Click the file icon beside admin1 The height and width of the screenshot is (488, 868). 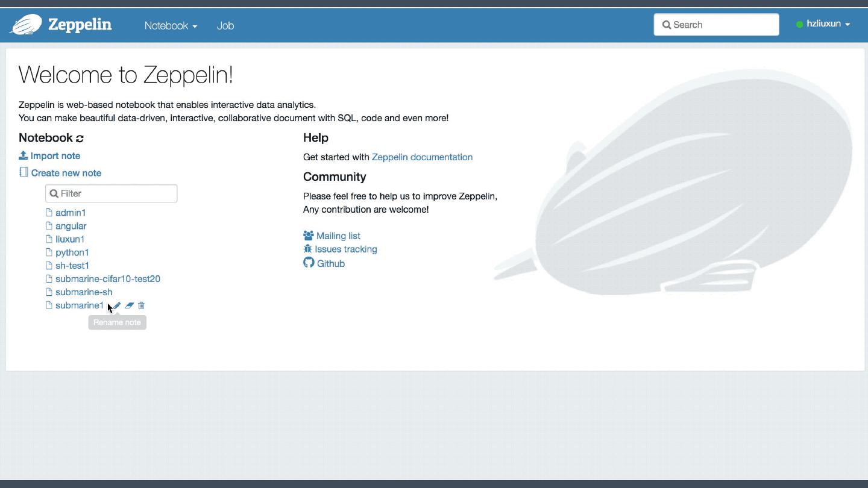[x=49, y=212]
